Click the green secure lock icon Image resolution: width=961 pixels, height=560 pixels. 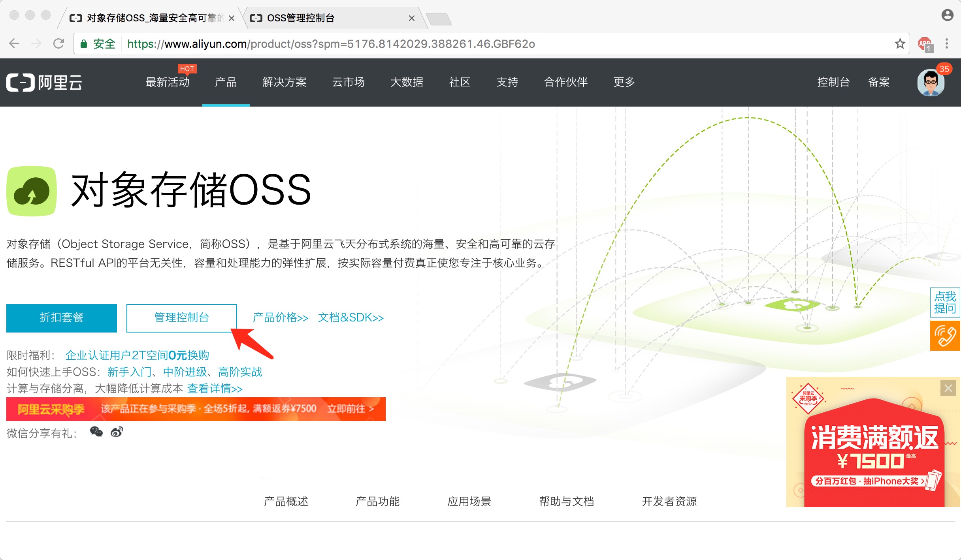(x=83, y=43)
